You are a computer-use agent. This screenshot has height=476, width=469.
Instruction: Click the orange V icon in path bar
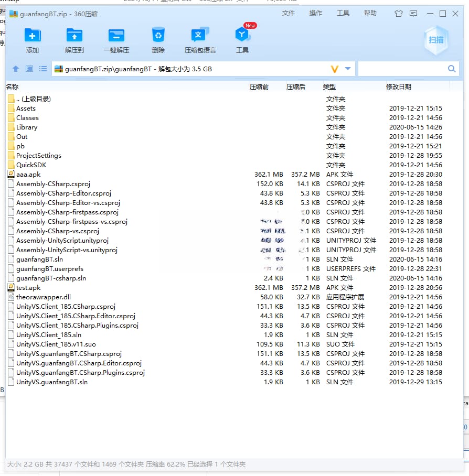point(334,69)
